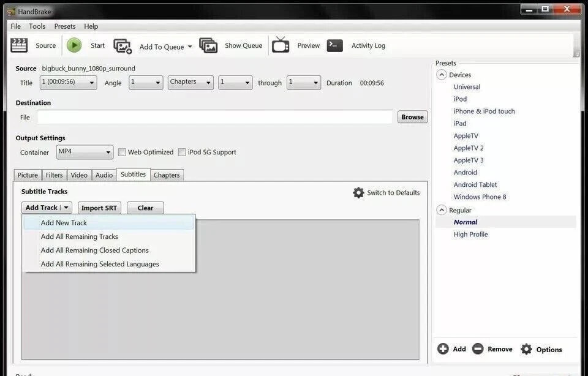The height and width of the screenshot is (376, 588).
Task: Choose Add All Remaining Closed Captions
Action: coord(94,250)
